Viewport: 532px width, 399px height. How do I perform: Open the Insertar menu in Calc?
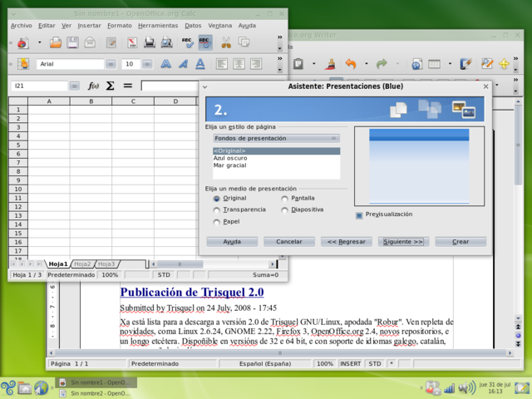(89, 26)
